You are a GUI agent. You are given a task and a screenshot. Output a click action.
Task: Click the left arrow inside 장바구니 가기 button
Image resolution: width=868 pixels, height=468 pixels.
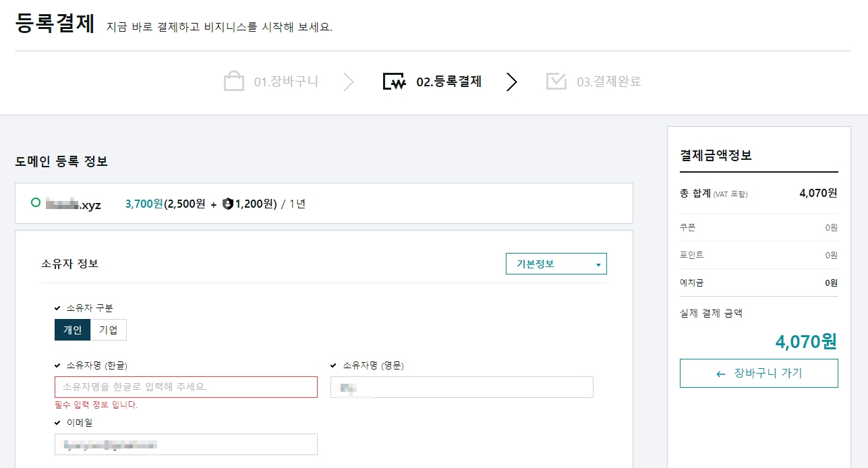point(722,373)
